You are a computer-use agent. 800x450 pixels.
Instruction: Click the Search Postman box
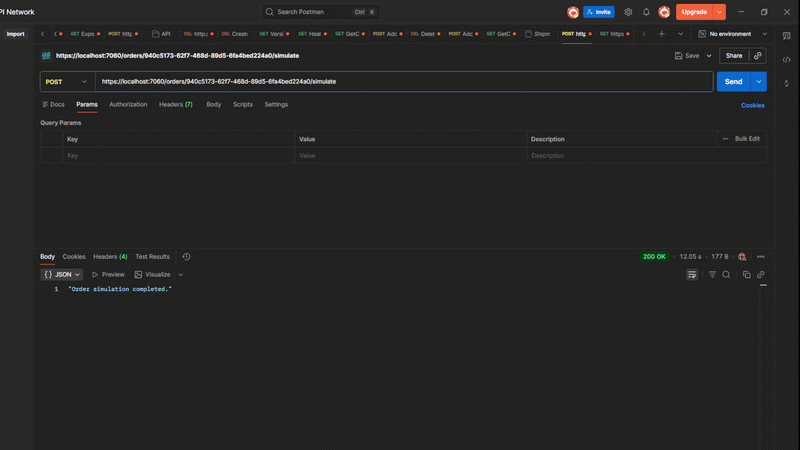[321, 12]
